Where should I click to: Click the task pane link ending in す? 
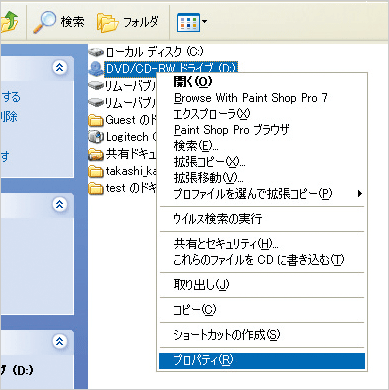pos(5,156)
